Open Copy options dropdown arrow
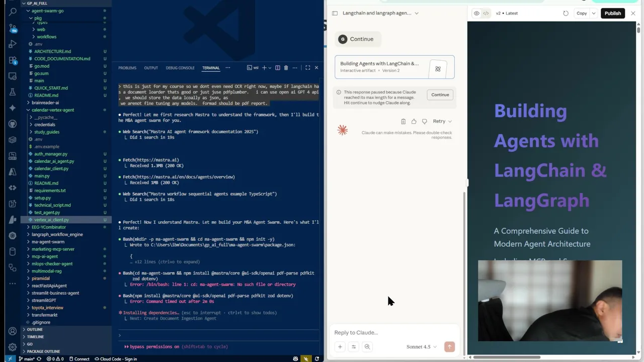The height and width of the screenshot is (362, 644). (594, 13)
